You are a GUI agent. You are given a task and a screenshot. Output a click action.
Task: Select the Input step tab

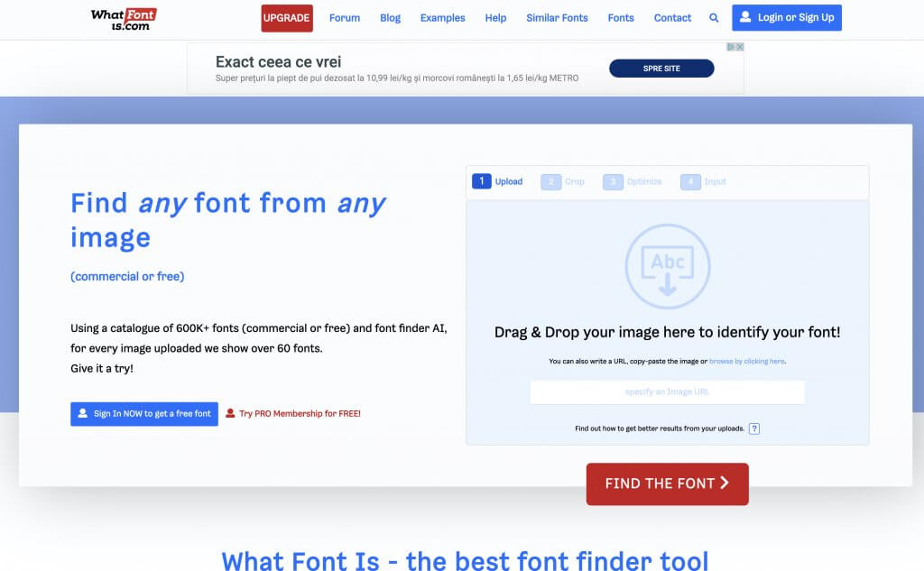703,181
